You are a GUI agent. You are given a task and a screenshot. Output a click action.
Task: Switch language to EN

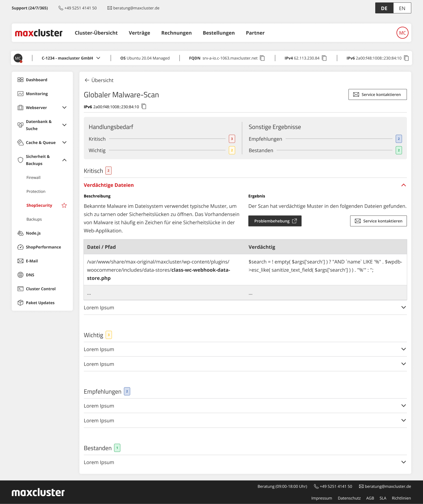click(x=402, y=8)
